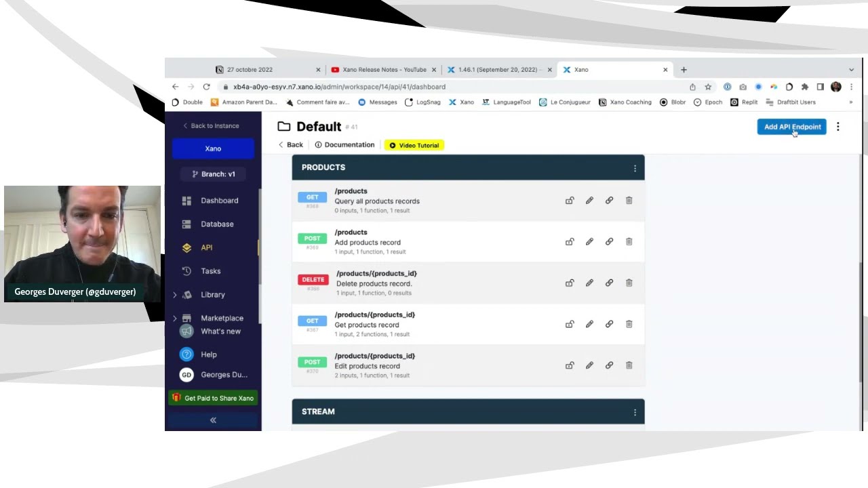Screen dimensions: 868x488
Task: Switch to Xano Release Notes YouTube tab
Action: (x=384, y=70)
